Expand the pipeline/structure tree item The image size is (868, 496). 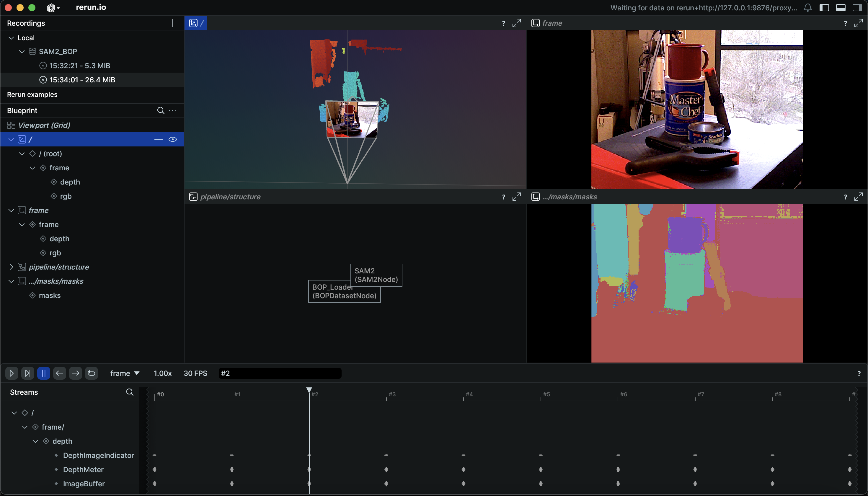pos(11,267)
